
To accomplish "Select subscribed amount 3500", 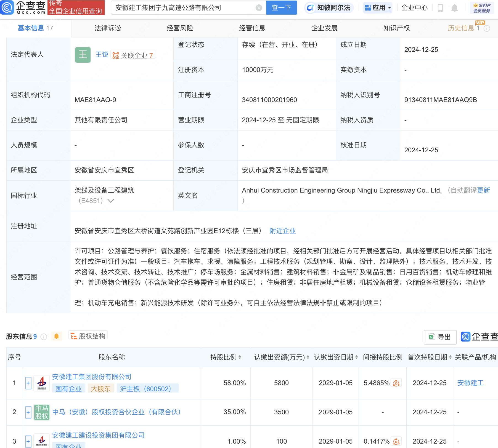I will pyautogui.click(x=281, y=412).
